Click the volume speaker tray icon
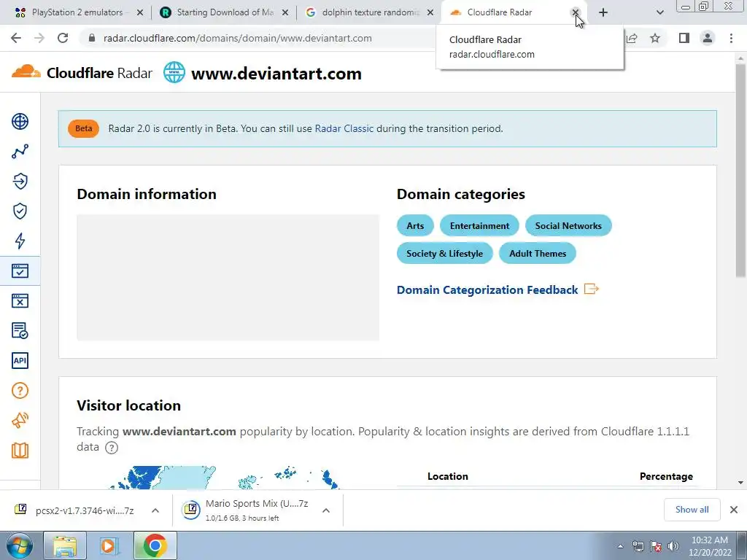Screen dimensions: 747x560 coord(673,546)
